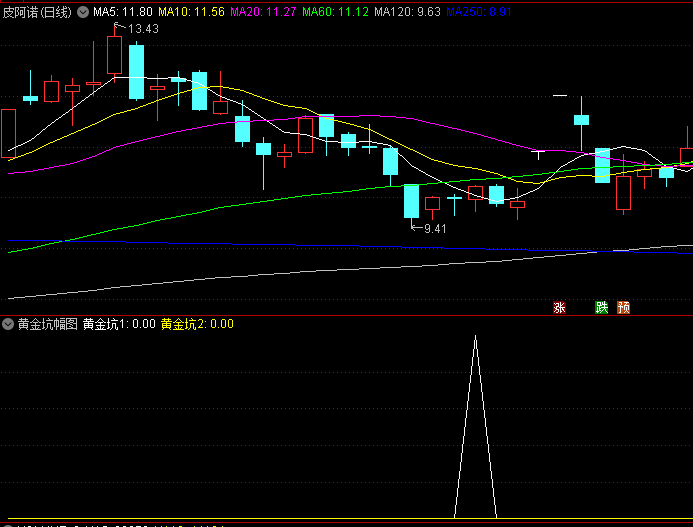Viewport: 693px width, 527px height.
Task: Click the green 跌 marker icon
Action: pos(601,308)
